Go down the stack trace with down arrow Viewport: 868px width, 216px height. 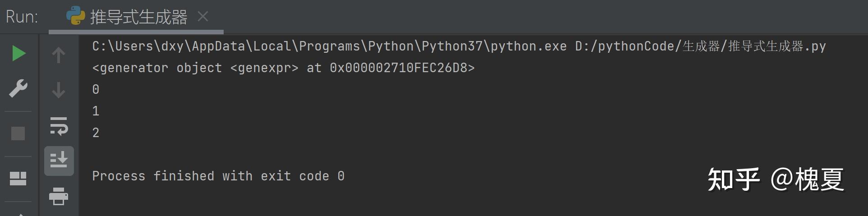click(x=59, y=90)
